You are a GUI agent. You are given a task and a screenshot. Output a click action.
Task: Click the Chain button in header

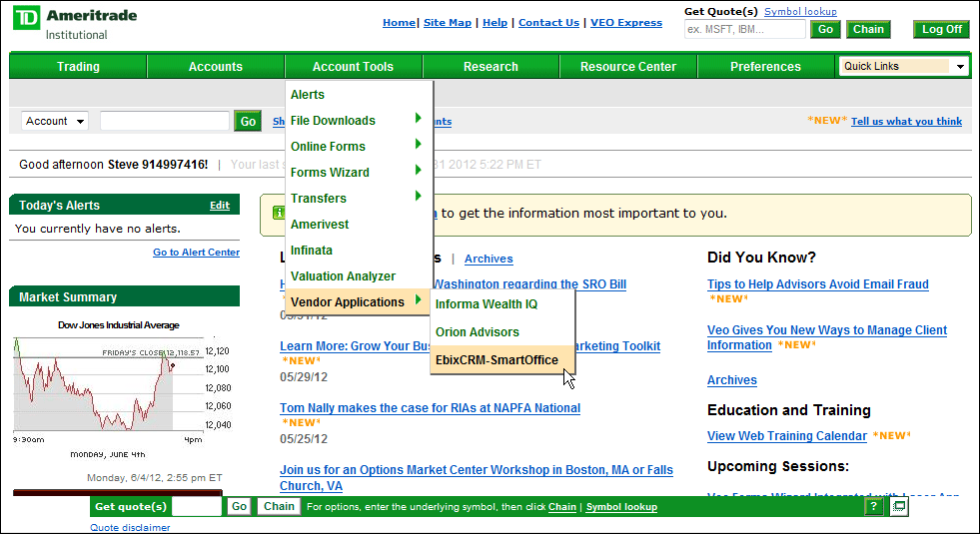868,29
